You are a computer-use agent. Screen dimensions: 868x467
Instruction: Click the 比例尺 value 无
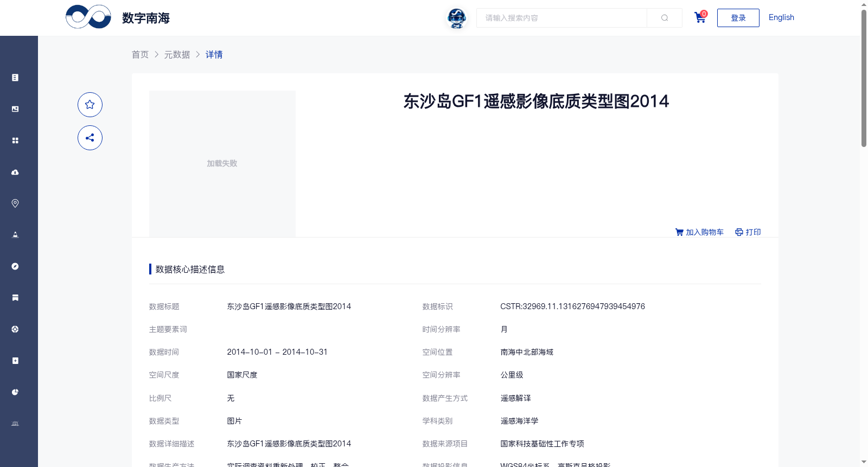(x=231, y=398)
